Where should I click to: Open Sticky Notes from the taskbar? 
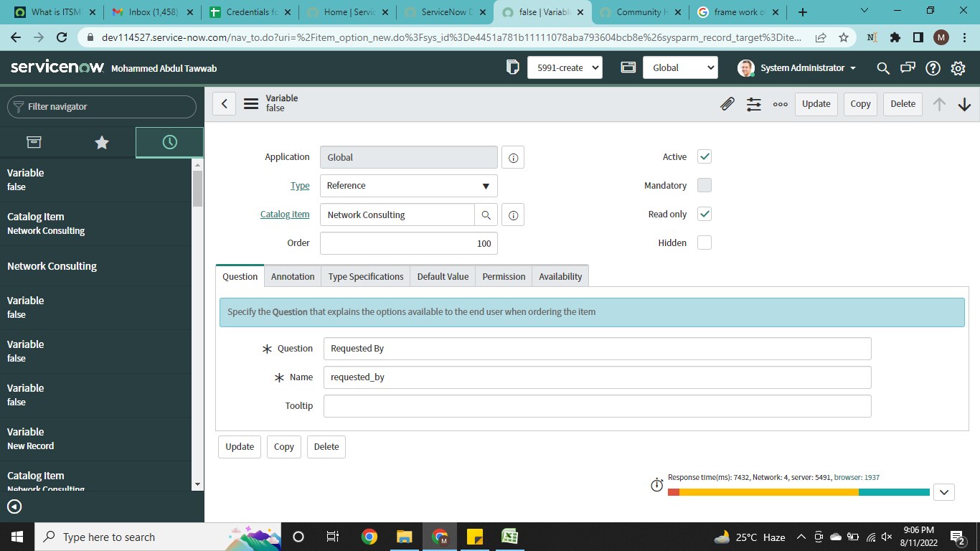tap(475, 537)
